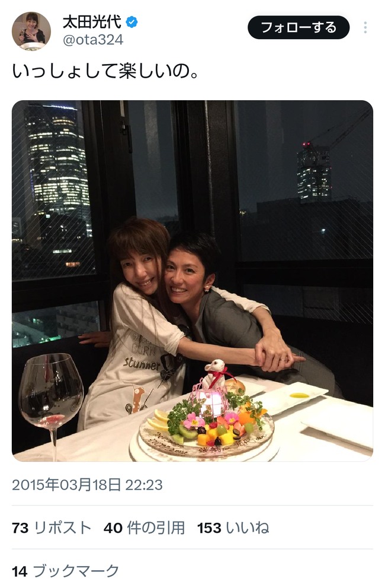Viewport: 385px width, 588px height.
Task: Click the repost count number 73
Action: [x=20, y=528]
